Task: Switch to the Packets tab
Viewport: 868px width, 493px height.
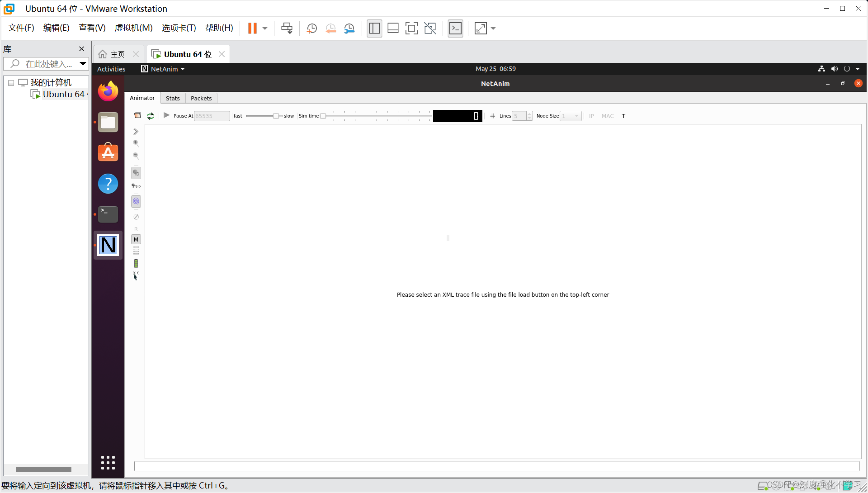Action: coord(201,98)
